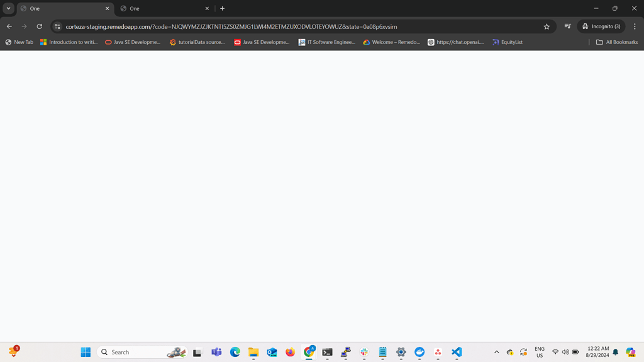Image resolution: width=644 pixels, height=362 pixels.
Task: Open second 'Java SE Developme...' bookmark with red icon
Action: pyautogui.click(x=262, y=42)
